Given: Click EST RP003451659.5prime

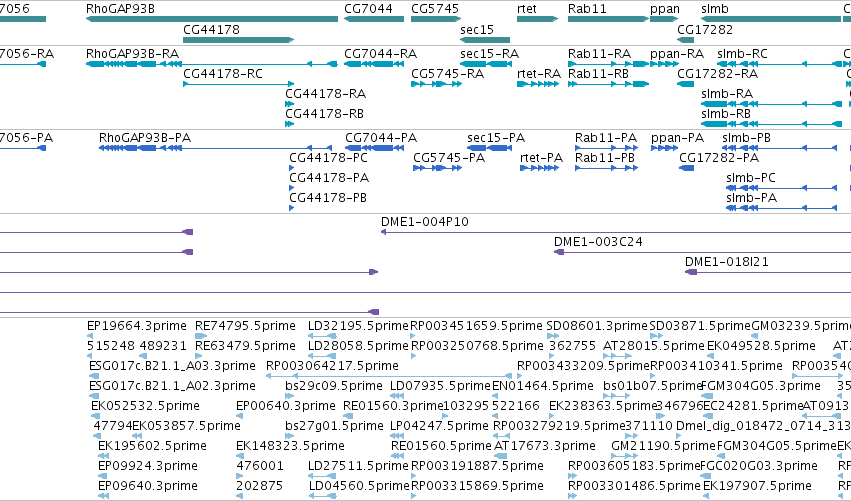Looking at the screenshot, I should pyautogui.click(x=476, y=326).
